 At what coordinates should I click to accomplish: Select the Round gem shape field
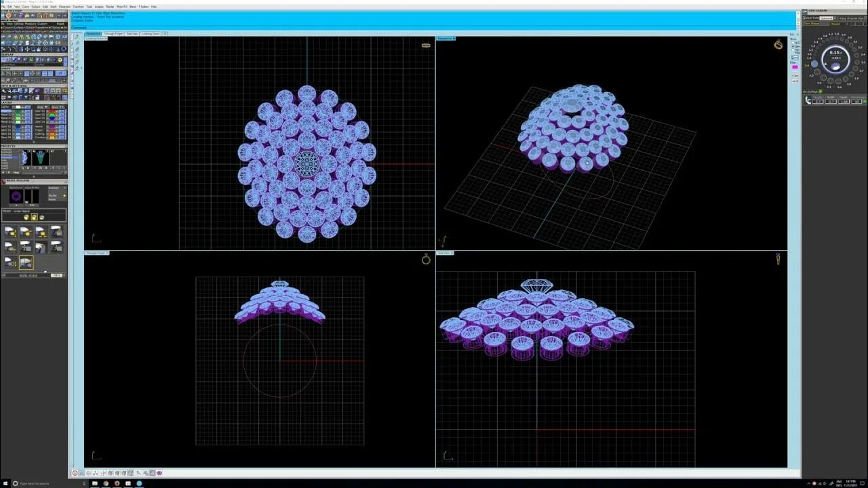[835, 24]
